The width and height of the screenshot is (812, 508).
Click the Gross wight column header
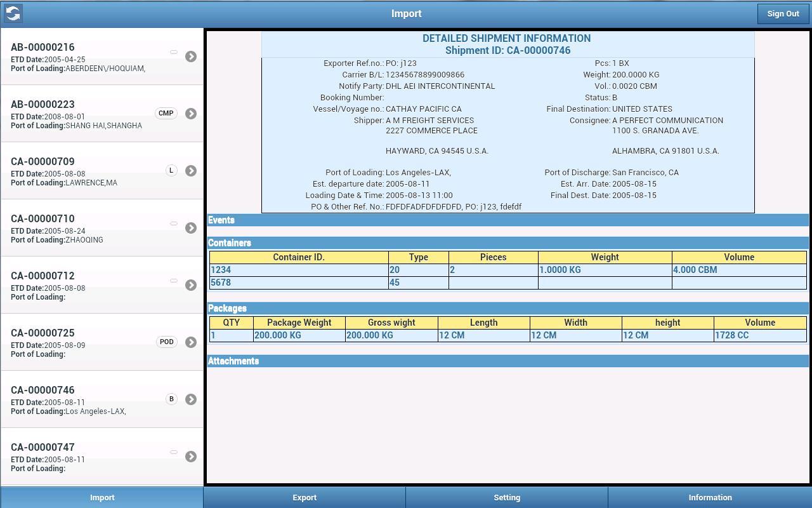391,323
